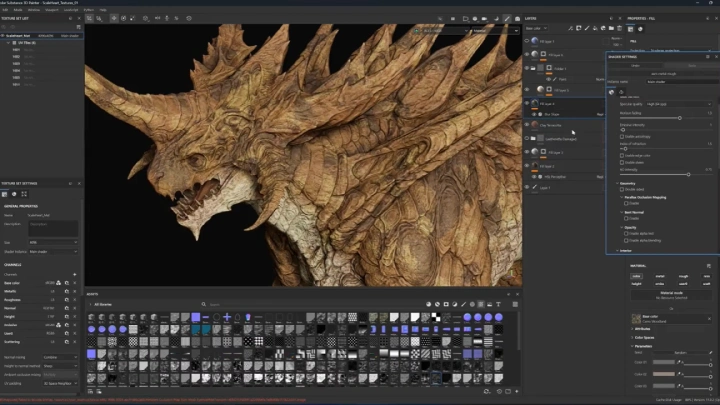
Task: Remove the Metallic channel with its X icon
Action: click(x=75, y=291)
